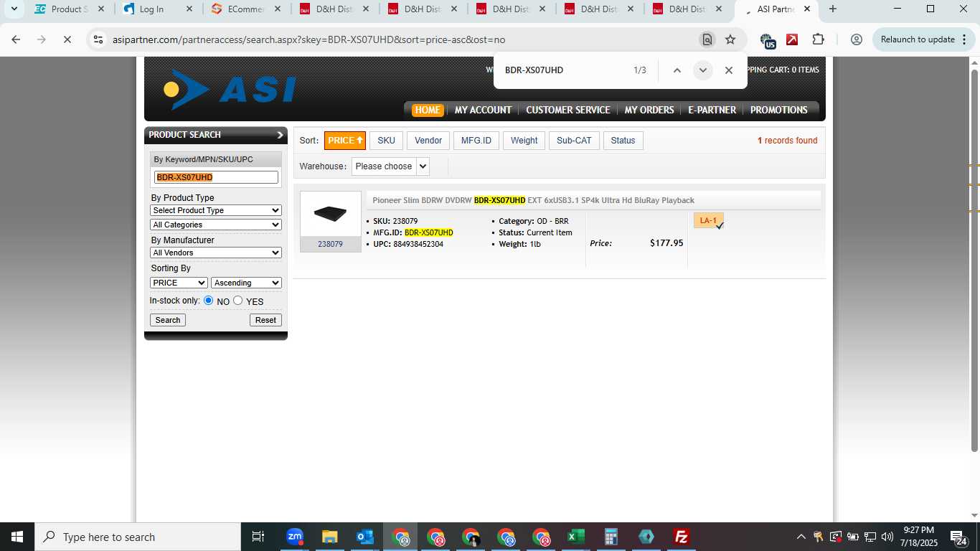Open the Extensions puzzle-piece menu
Screen dimensions: 980x551
(818, 39)
